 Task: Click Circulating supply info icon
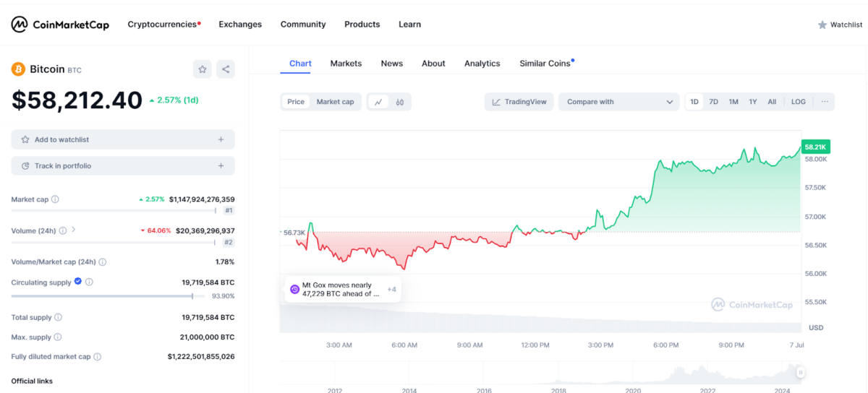(89, 282)
